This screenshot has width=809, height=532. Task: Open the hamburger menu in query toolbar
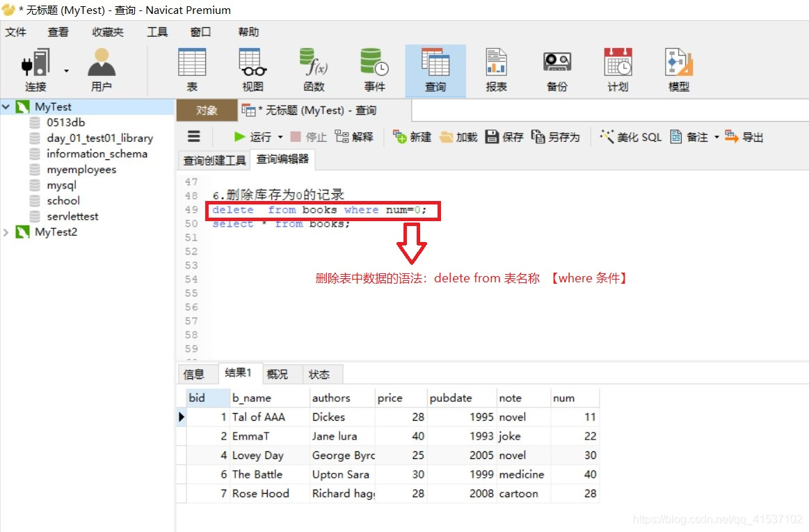(194, 136)
